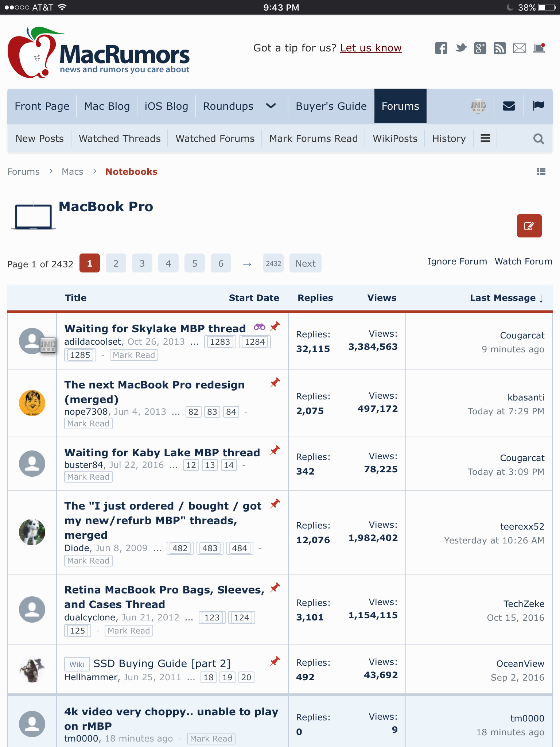Screen dimensions: 560x747
Task: Open the Mac Blog tab
Action: click(x=107, y=106)
